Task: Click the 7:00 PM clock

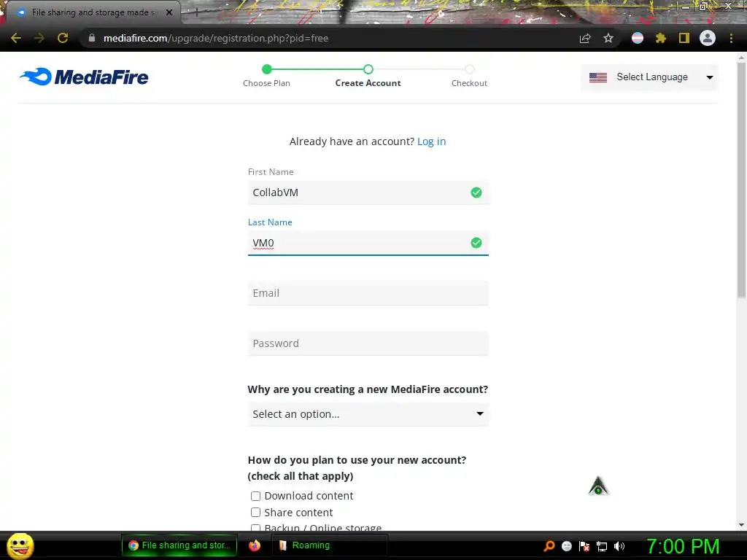Action: (x=683, y=546)
